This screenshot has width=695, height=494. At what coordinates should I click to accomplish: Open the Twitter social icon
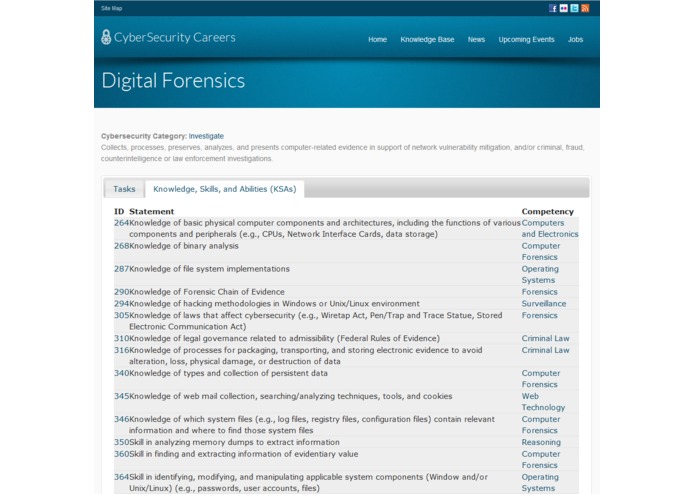point(574,8)
